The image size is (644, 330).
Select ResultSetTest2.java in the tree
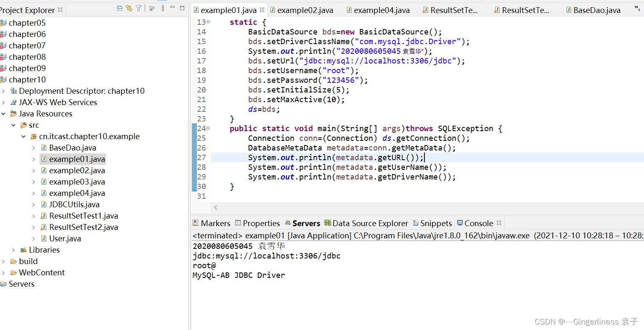[x=83, y=227]
